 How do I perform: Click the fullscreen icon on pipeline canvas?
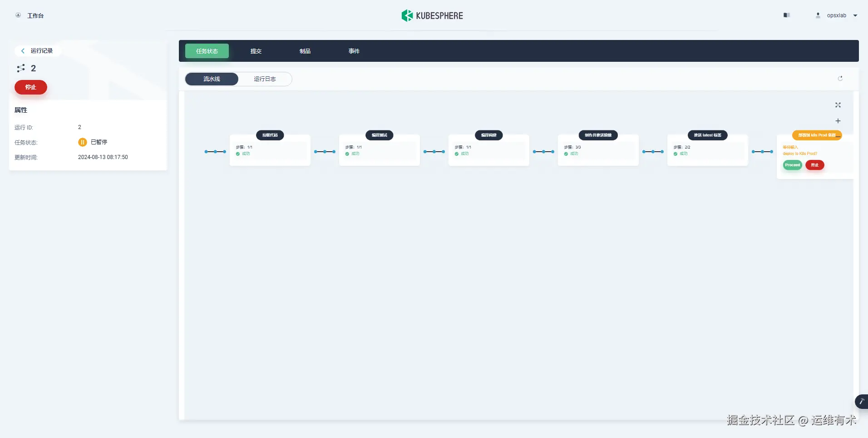point(838,105)
